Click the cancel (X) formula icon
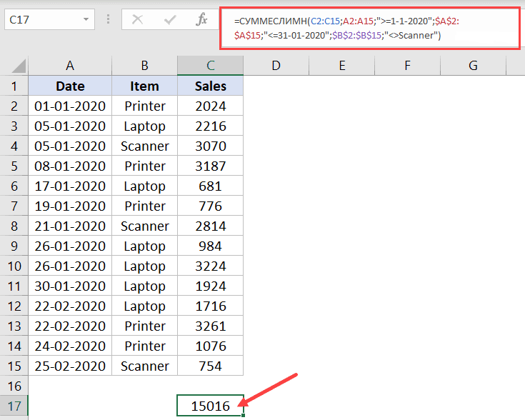The width and height of the screenshot is (525, 420). click(x=137, y=20)
